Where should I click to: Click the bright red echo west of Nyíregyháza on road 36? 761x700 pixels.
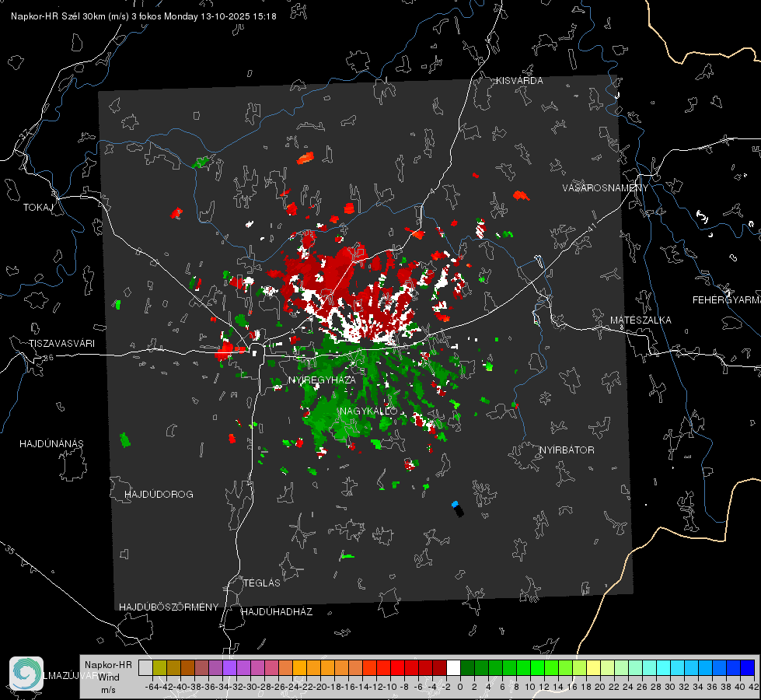tap(225, 350)
